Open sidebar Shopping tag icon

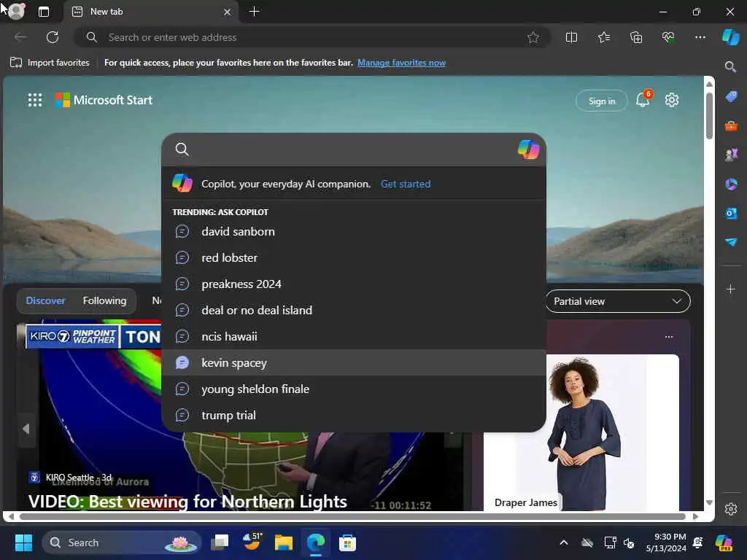(x=731, y=97)
